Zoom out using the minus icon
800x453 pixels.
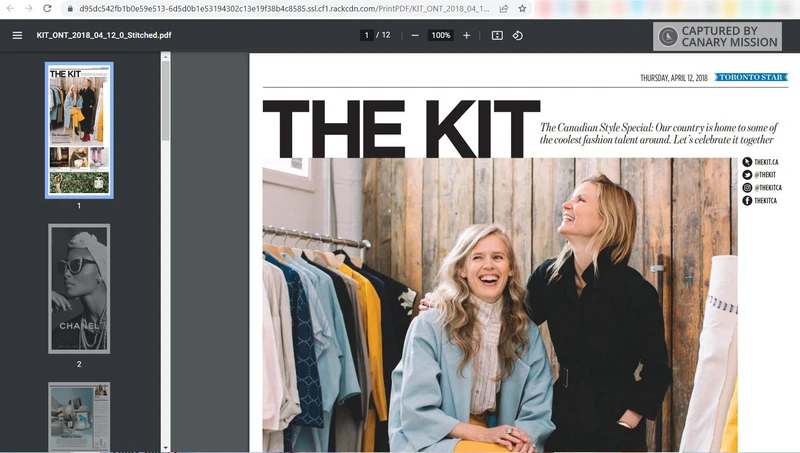(x=415, y=35)
